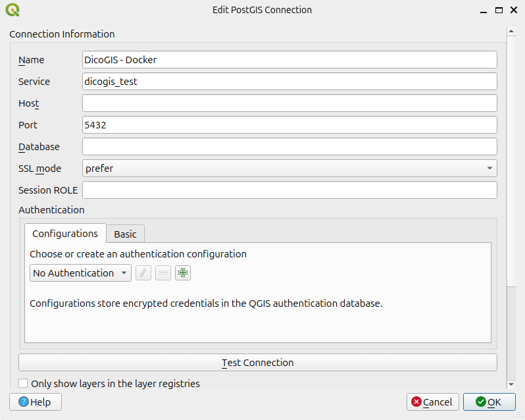Click the Connection Information group heading
525x420 pixels.
click(x=62, y=34)
